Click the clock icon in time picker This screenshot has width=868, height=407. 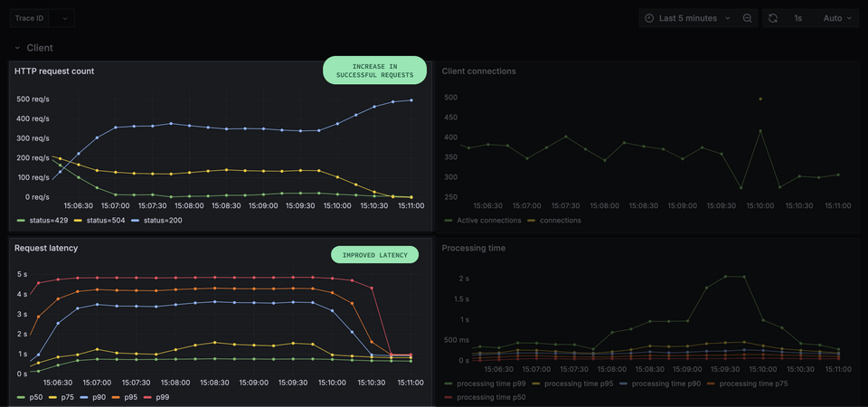pyautogui.click(x=649, y=18)
